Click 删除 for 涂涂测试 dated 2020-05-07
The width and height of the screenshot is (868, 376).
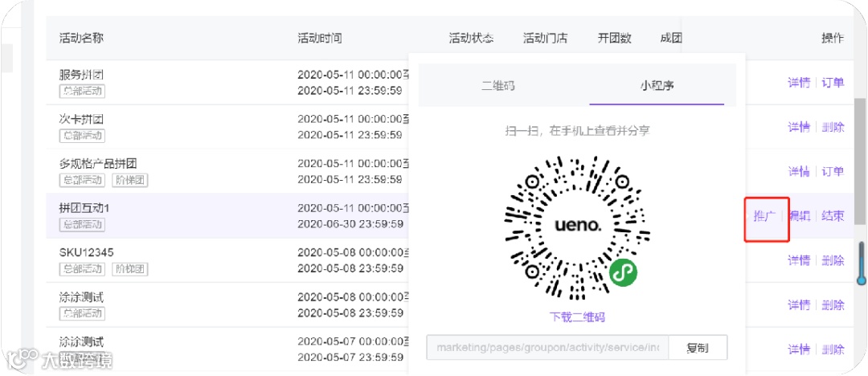click(833, 349)
